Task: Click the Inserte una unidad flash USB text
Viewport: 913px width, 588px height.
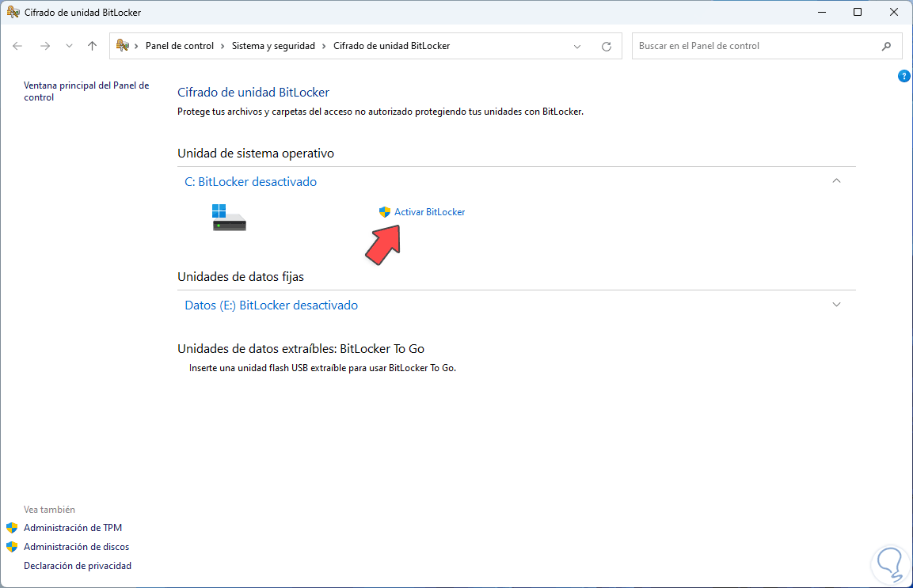Action: click(322, 368)
